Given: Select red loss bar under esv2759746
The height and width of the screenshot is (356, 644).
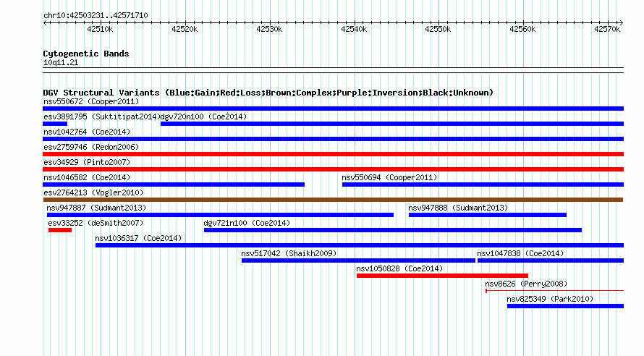Looking at the screenshot, I should [x=333, y=154].
